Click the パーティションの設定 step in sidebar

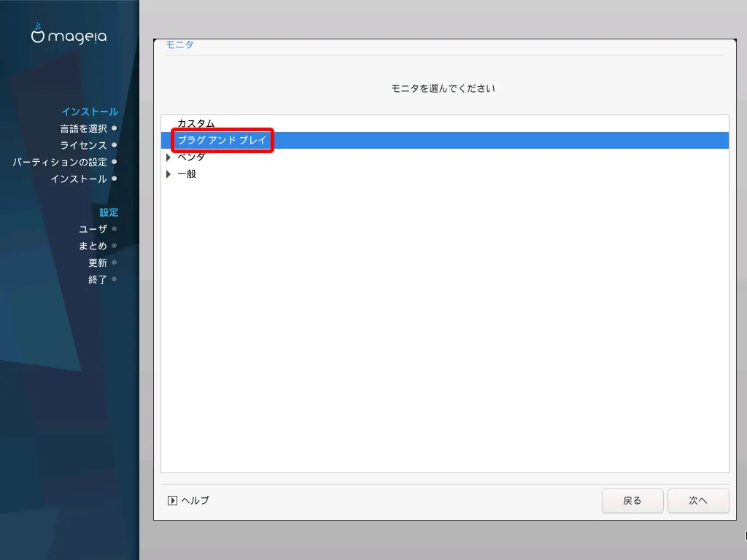point(60,163)
